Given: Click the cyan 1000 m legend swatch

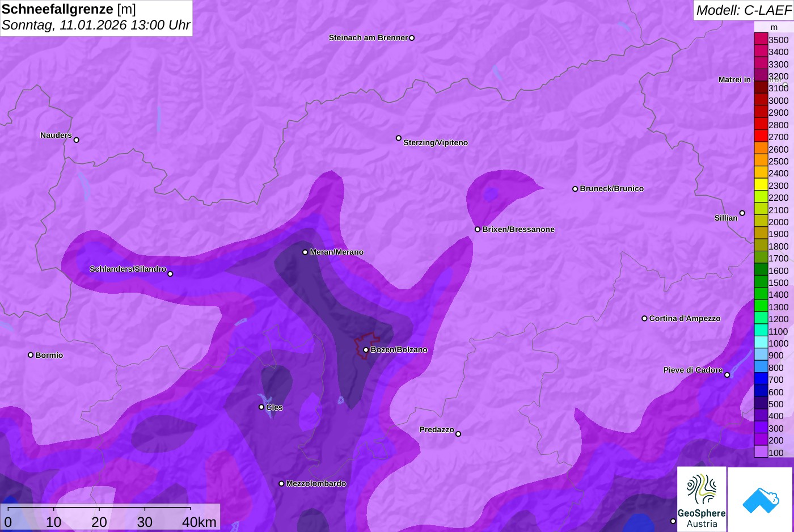Looking at the screenshot, I should [761, 343].
